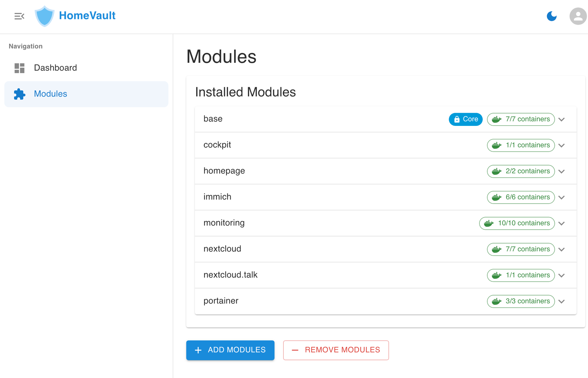Image resolution: width=588 pixels, height=378 pixels.
Task: Click the docker whale icon for monitoring
Action: tap(489, 223)
